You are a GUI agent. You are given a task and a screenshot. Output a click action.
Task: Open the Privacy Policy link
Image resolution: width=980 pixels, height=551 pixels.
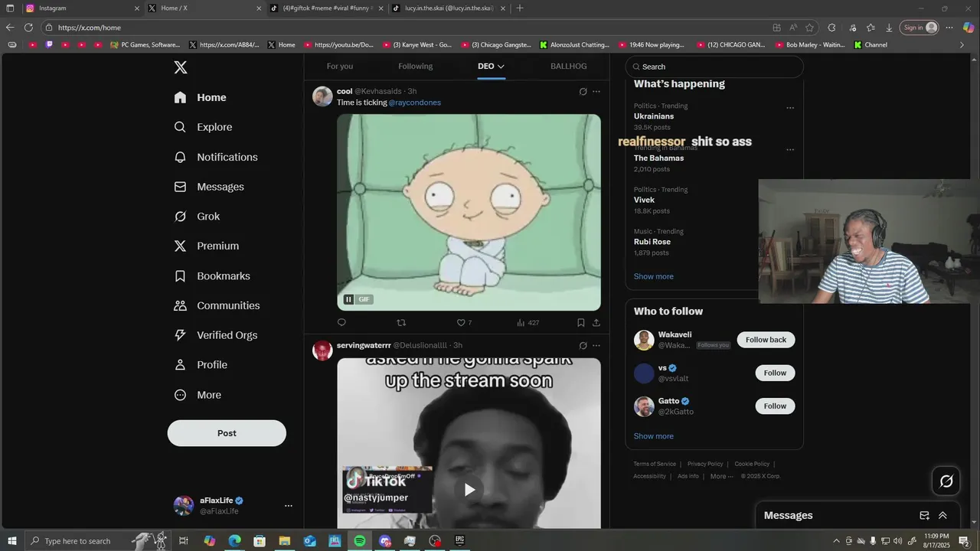[x=705, y=464]
